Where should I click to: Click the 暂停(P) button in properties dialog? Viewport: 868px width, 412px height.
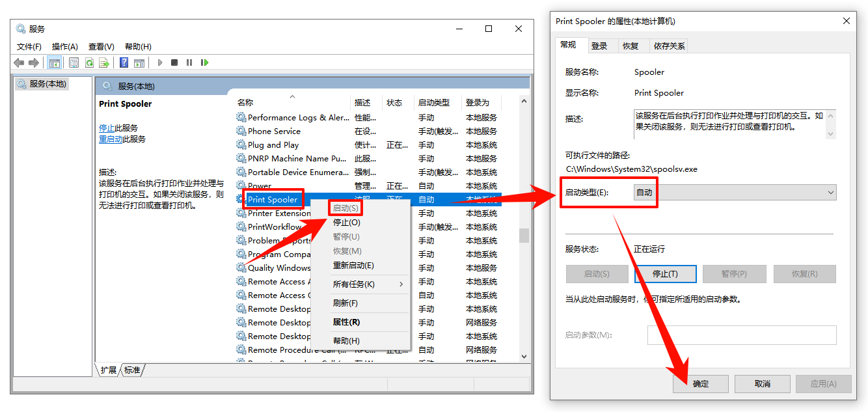735,274
